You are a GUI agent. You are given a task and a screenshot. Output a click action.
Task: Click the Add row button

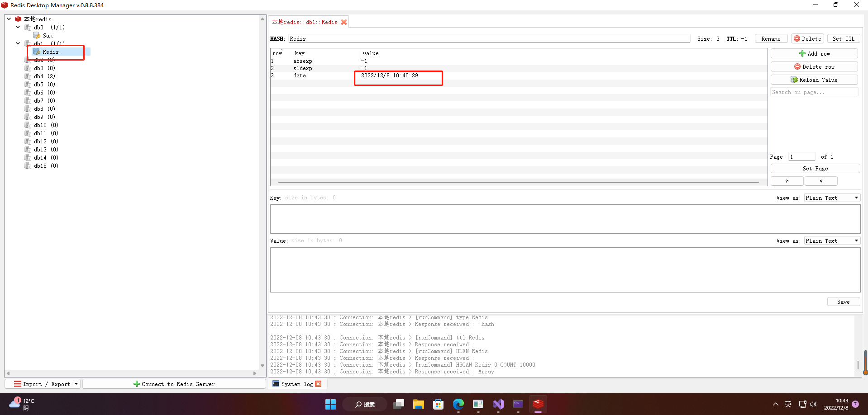click(814, 53)
